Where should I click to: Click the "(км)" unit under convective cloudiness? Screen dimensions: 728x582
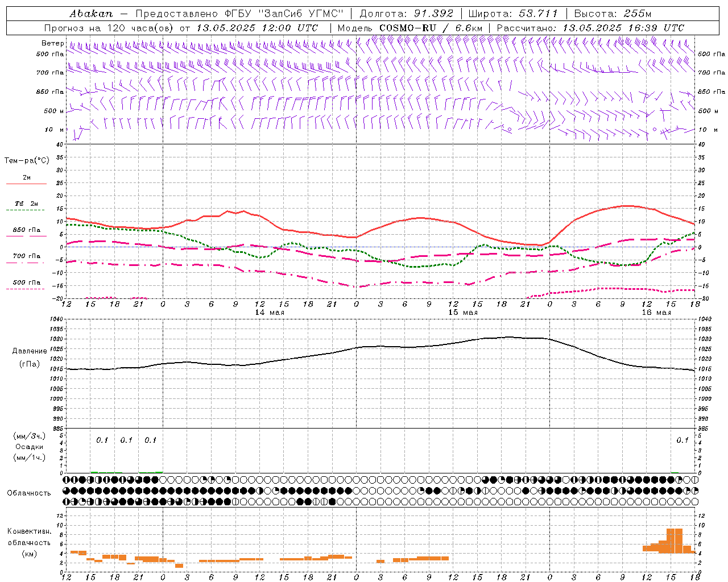coord(29,554)
